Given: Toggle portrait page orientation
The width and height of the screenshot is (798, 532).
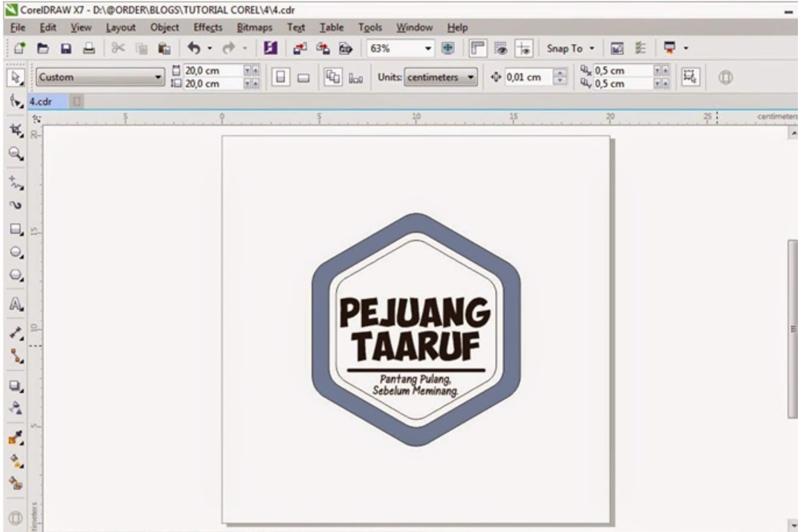Looking at the screenshot, I should (282, 77).
